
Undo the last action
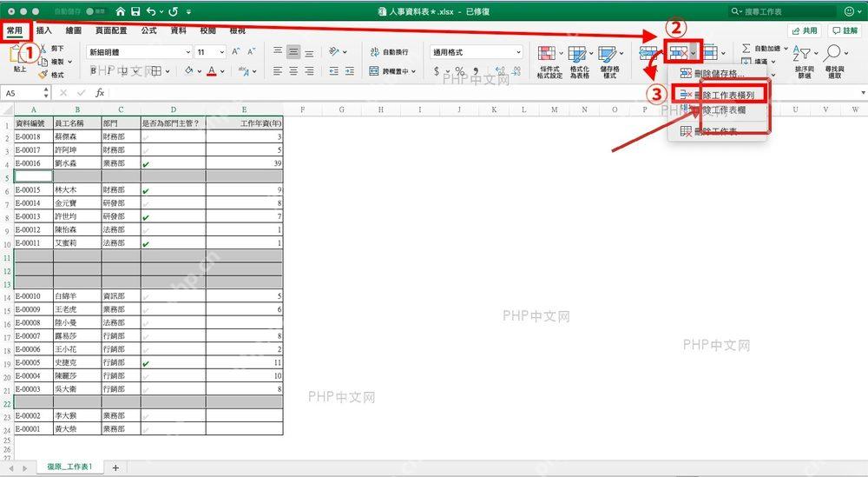pyautogui.click(x=152, y=11)
